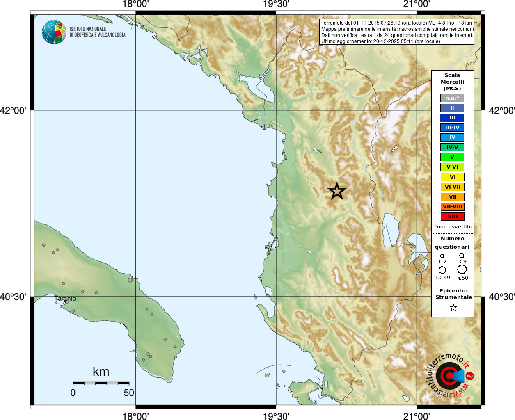Click the 1-2 questionnaires circle symbol
515x420 pixels.
point(442,256)
